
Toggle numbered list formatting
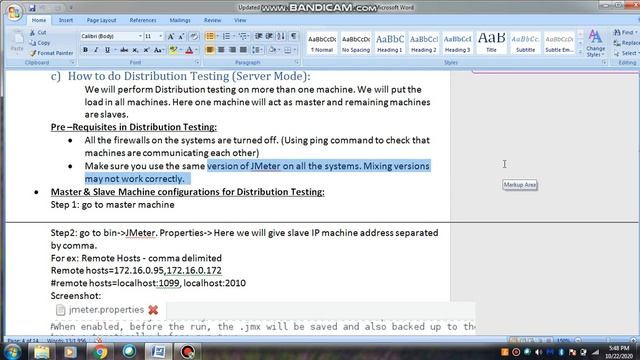(x=226, y=36)
